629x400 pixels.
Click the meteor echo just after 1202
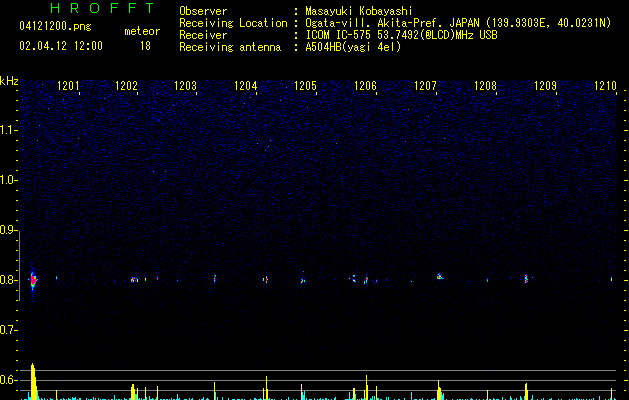click(134, 280)
